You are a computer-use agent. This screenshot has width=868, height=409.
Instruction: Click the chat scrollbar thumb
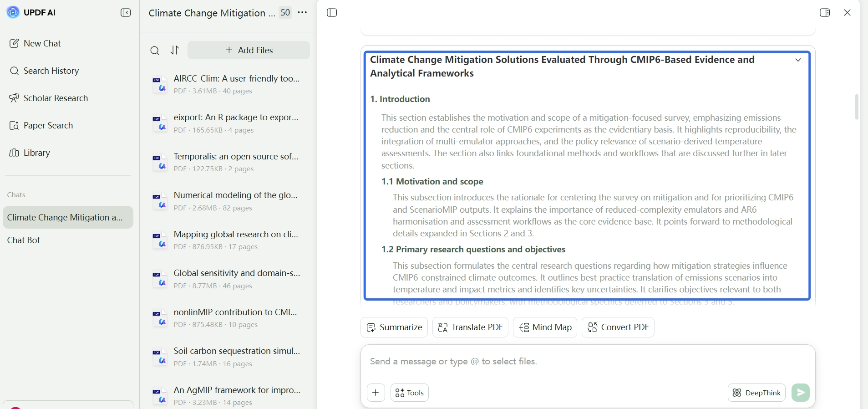[x=857, y=107]
